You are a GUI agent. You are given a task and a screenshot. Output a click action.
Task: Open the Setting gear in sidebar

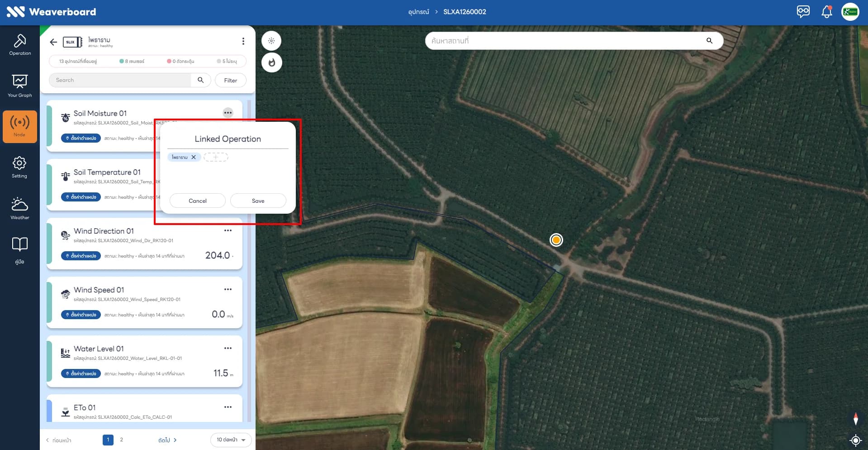click(19, 167)
